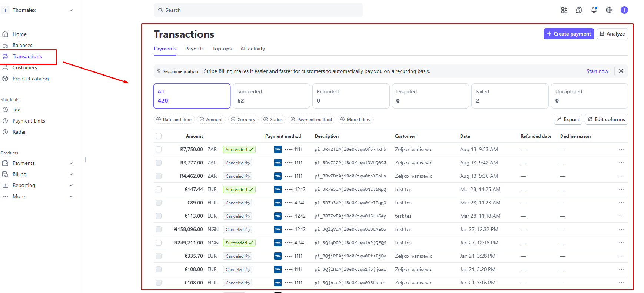Click the Edit columns button
This screenshot has height=293, width=644.
tap(607, 119)
